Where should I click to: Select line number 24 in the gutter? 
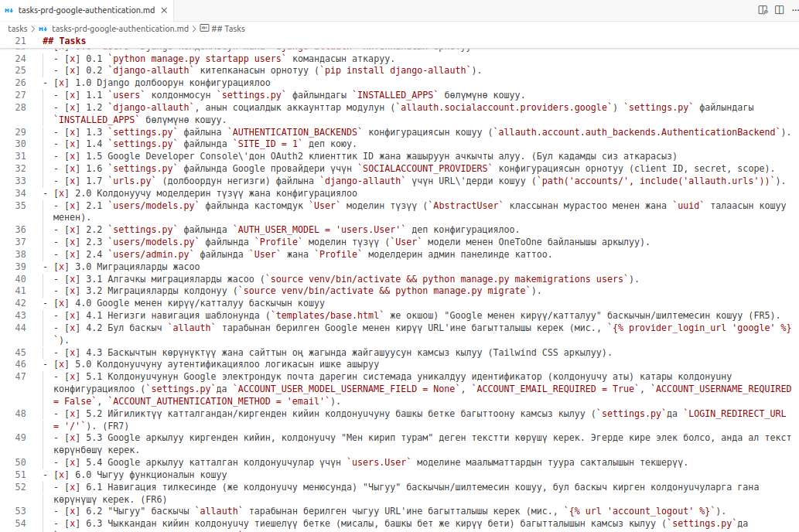(20, 59)
